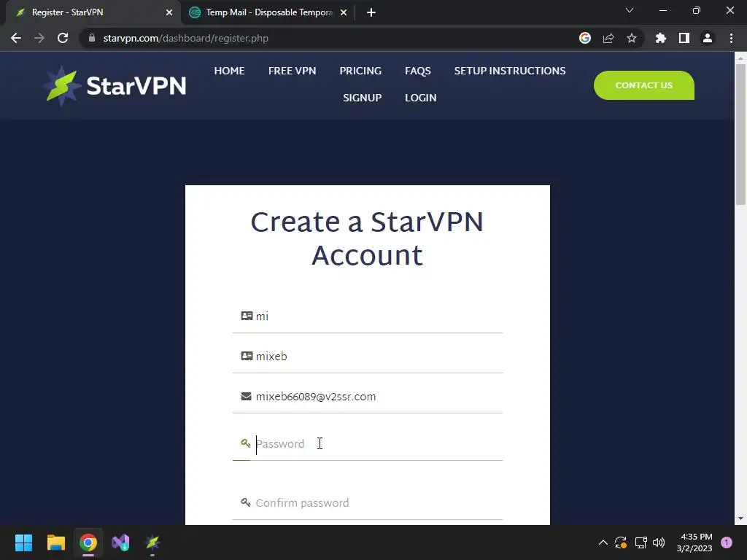Open FREE VPN menu item

[292, 71]
